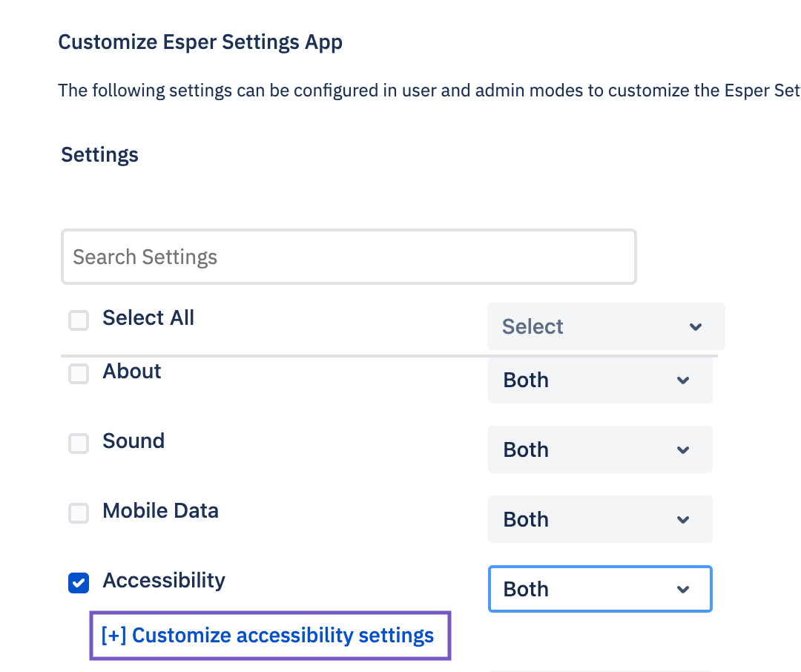Click the chevron in the Sound dropdown

pos(683,449)
